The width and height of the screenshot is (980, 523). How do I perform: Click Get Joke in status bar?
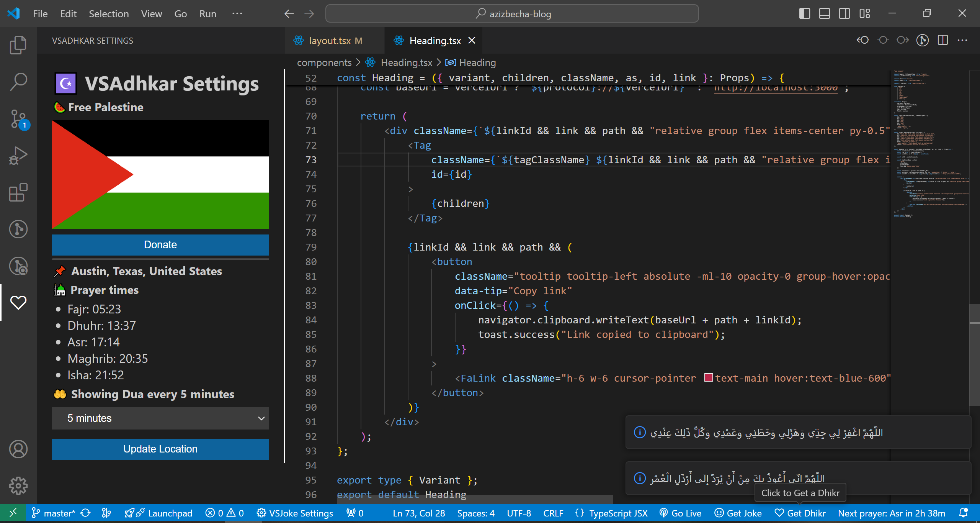coord(738,513)
